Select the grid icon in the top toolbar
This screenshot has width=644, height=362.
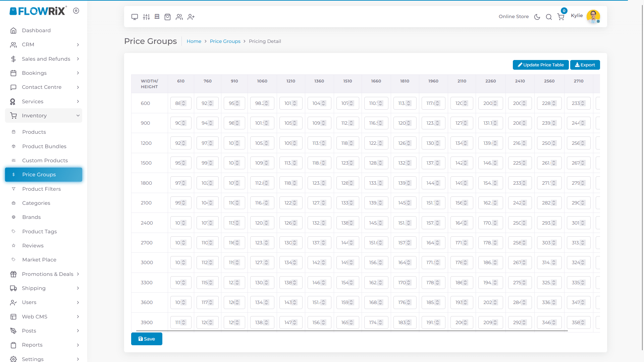[157, 16]
